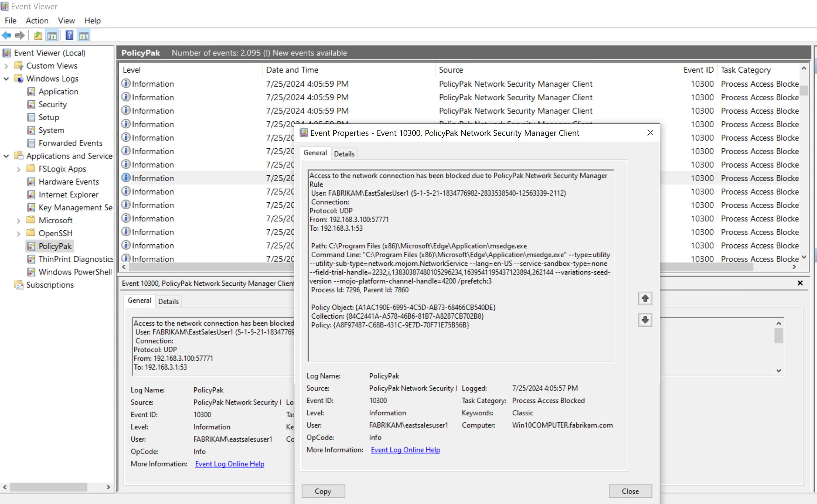Select the Security log in tree
The height and width of the screenshot is (504, 817).
[x=52, y=104]
